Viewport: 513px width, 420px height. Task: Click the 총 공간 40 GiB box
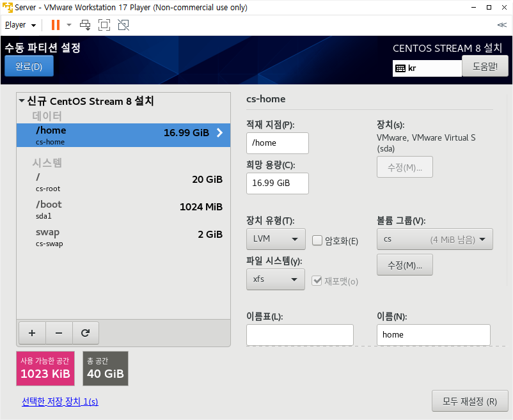[x=106, y=368]
